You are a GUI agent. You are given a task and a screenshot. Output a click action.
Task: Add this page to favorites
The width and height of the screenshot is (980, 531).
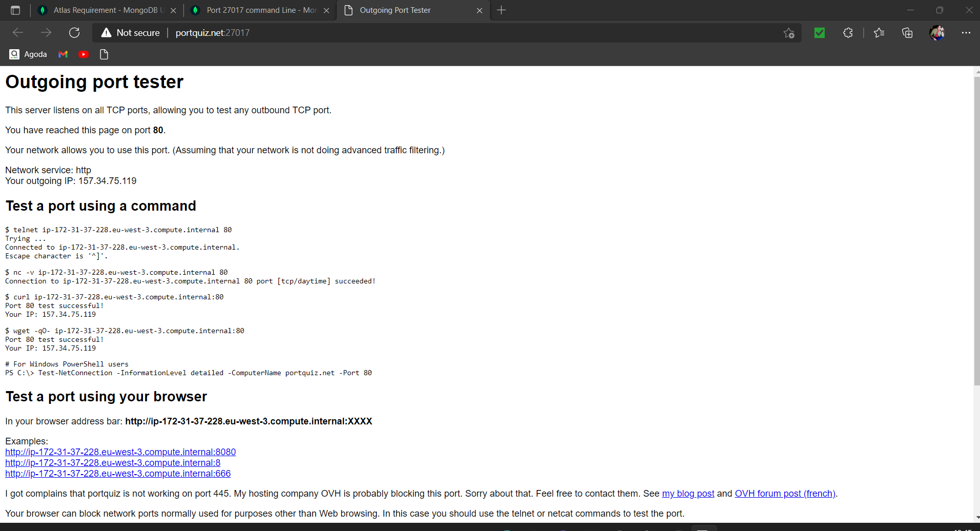pos(789,33)
